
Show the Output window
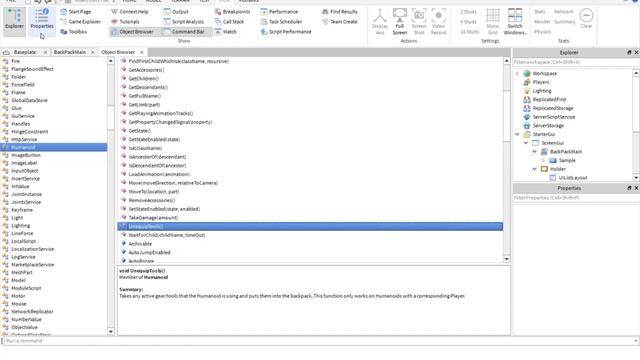176,12
